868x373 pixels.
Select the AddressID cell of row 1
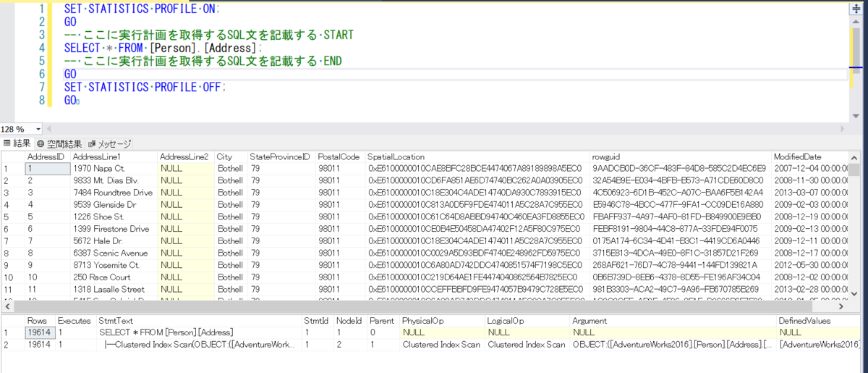[x=46, y=168]
